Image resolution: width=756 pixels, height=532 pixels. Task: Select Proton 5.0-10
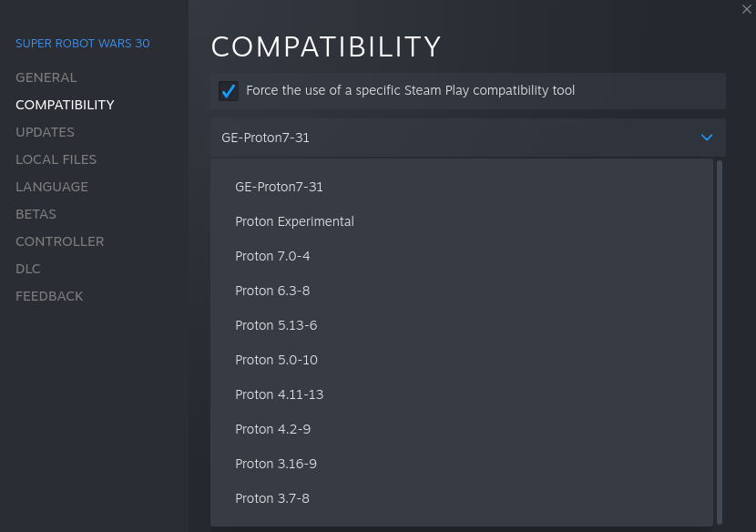pos(276,360)
